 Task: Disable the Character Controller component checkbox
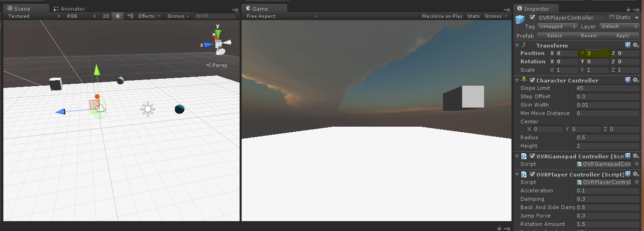click(x=532, y=81)
